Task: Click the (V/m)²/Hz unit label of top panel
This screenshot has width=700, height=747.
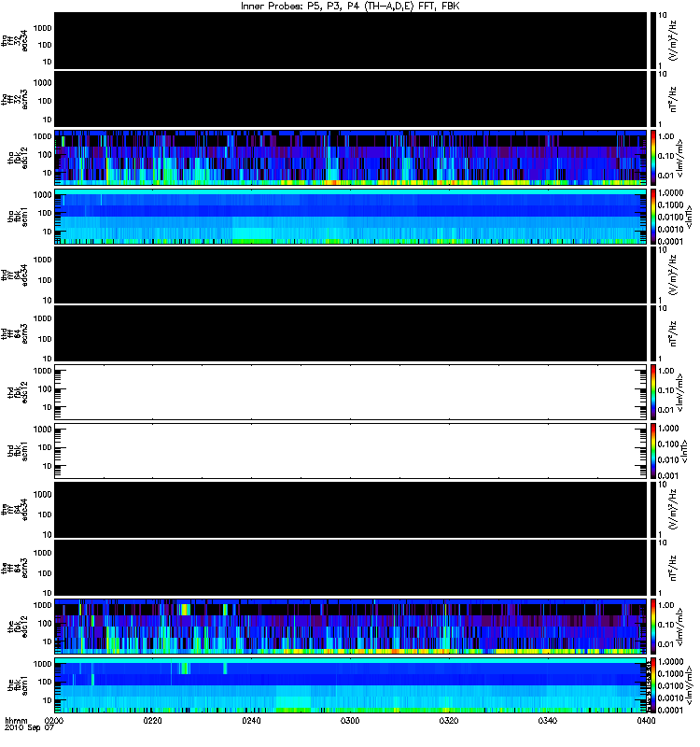Action: [x=673, y=41]
